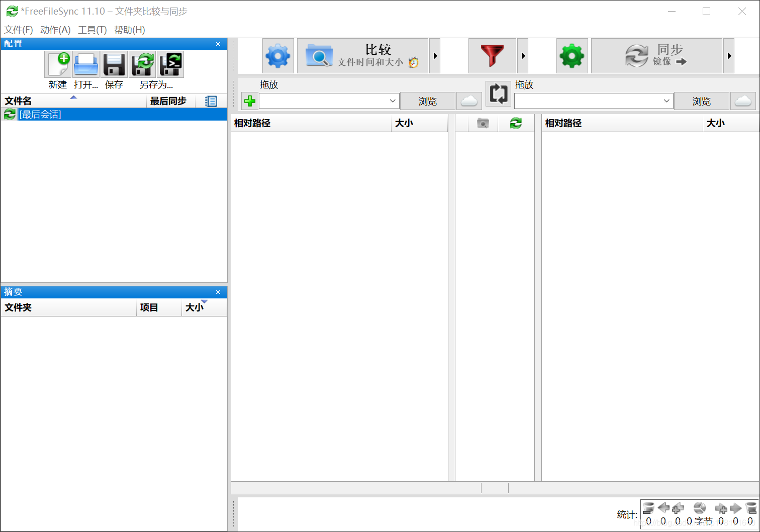Click the 同步 镜像 synchronize button
Image resolution: width=760 pixels, height=532 pixels.
[x=656, y=56]
